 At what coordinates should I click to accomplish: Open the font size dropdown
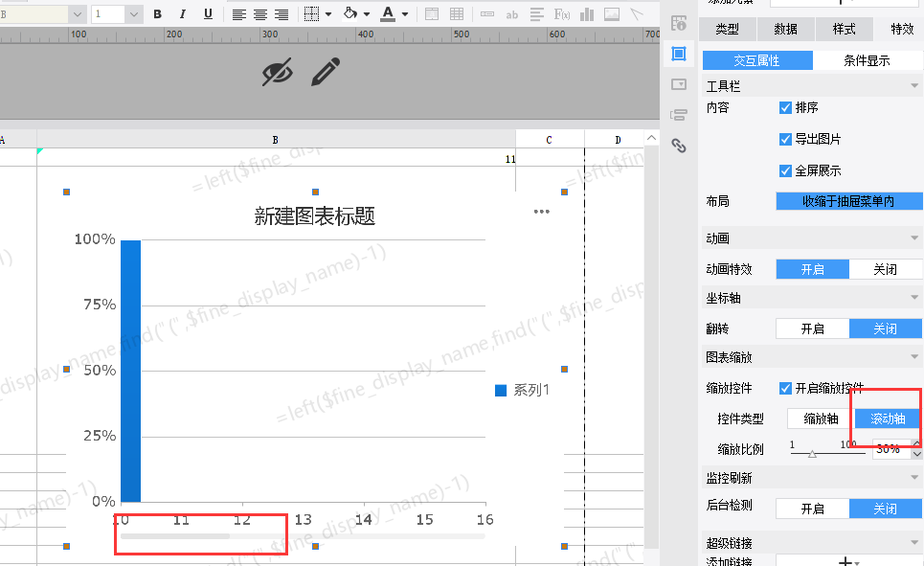point(134,14)
